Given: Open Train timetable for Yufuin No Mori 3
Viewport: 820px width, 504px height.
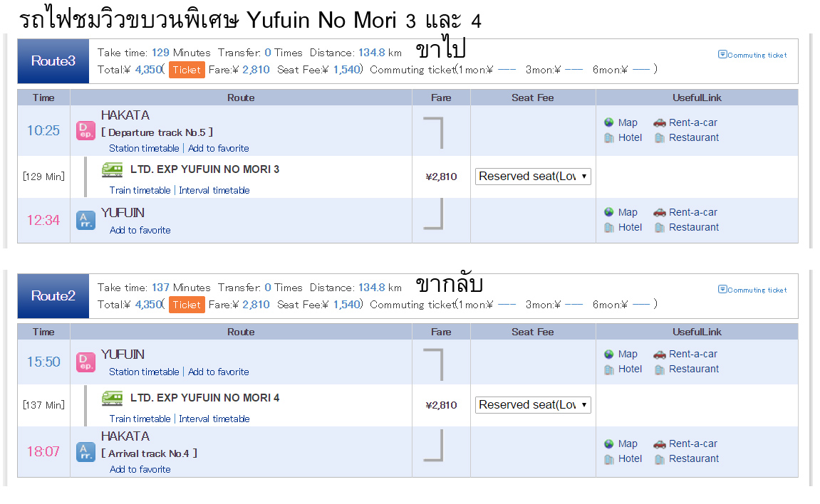Looking at the screenshot, I should 140,191.
